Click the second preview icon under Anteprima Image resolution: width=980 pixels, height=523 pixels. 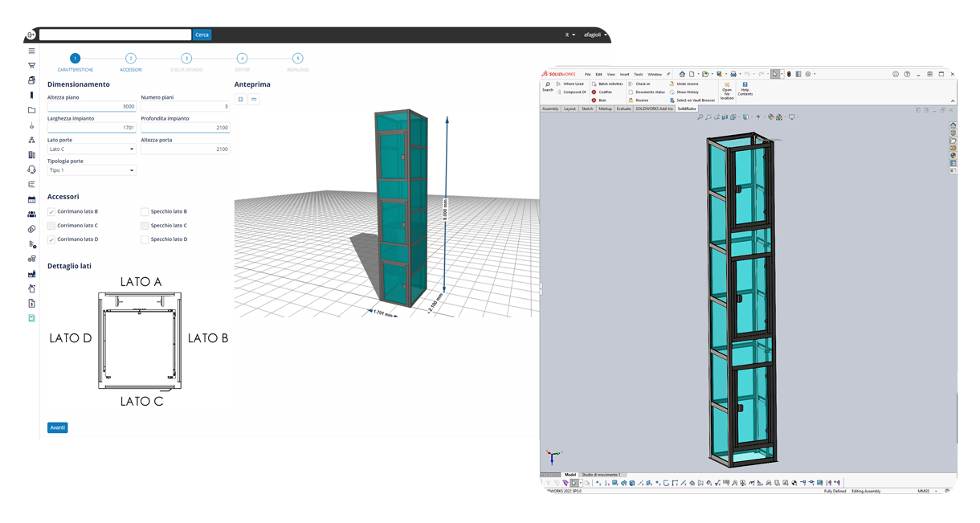coord(254,100)
